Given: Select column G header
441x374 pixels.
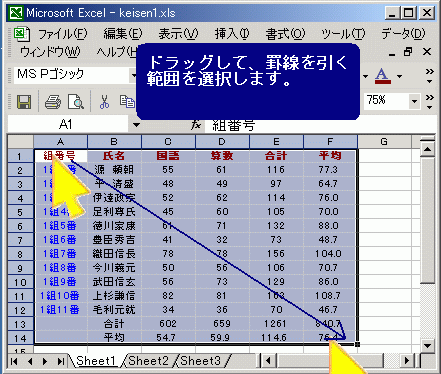Looking at the screenshot, I should tap(384, 142).
